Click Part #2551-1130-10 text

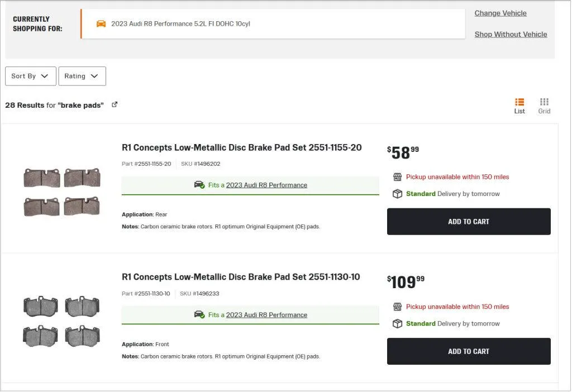[146, 294]
